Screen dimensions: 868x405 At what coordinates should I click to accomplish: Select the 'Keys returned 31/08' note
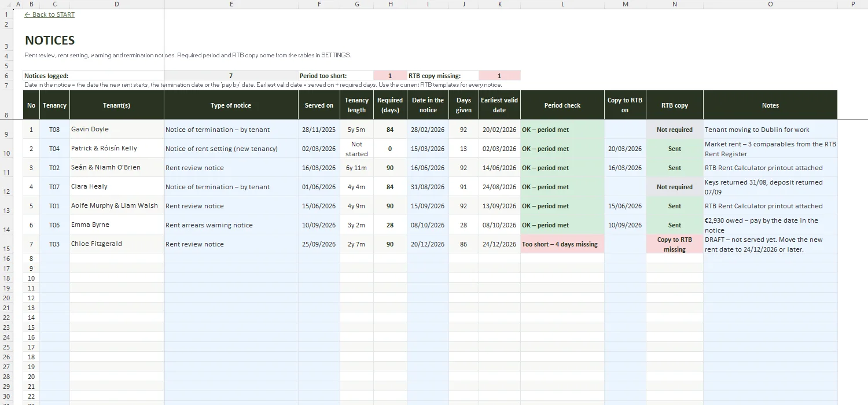pyautogui.click(x=770, y=187)
